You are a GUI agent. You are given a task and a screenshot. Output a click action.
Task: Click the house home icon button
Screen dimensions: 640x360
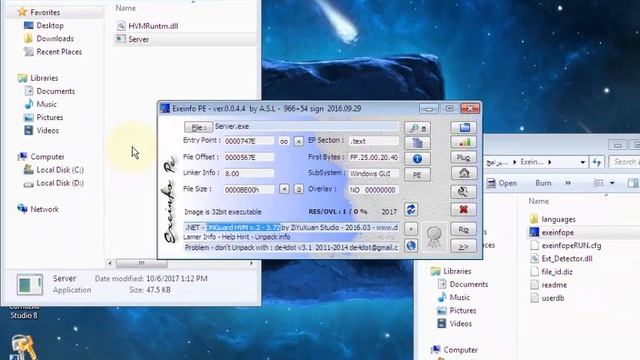tap(464, 173)
